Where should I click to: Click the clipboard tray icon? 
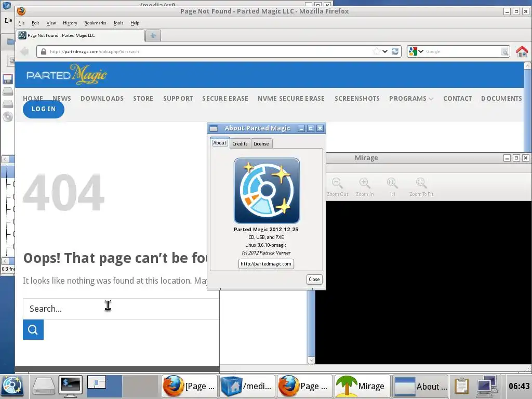[462, 386]
